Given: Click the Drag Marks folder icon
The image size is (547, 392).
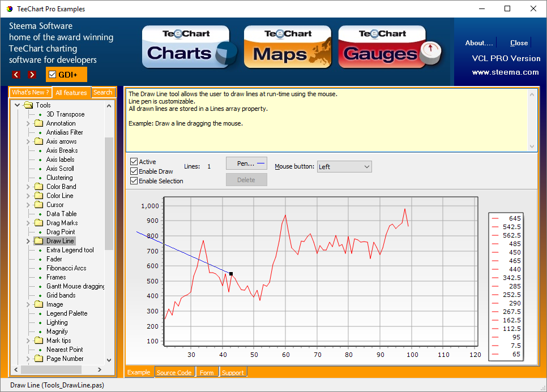Looking at the screenshot, I should (39, 223).
